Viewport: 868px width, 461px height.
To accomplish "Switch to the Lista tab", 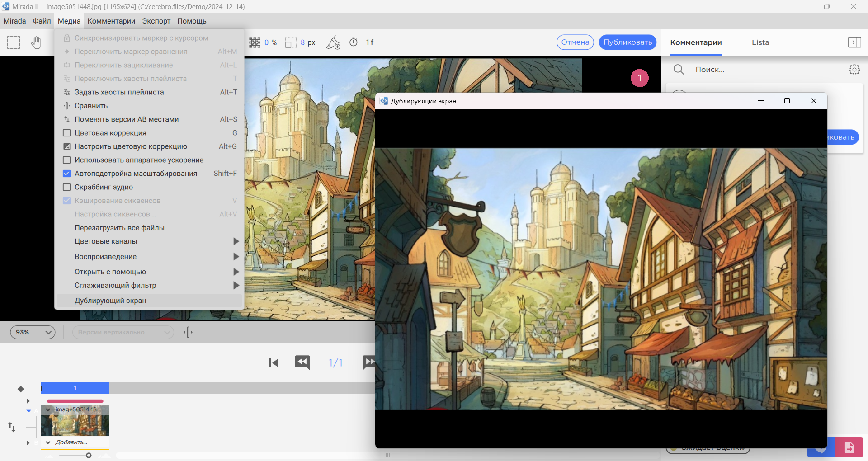I will pos(760,42).
